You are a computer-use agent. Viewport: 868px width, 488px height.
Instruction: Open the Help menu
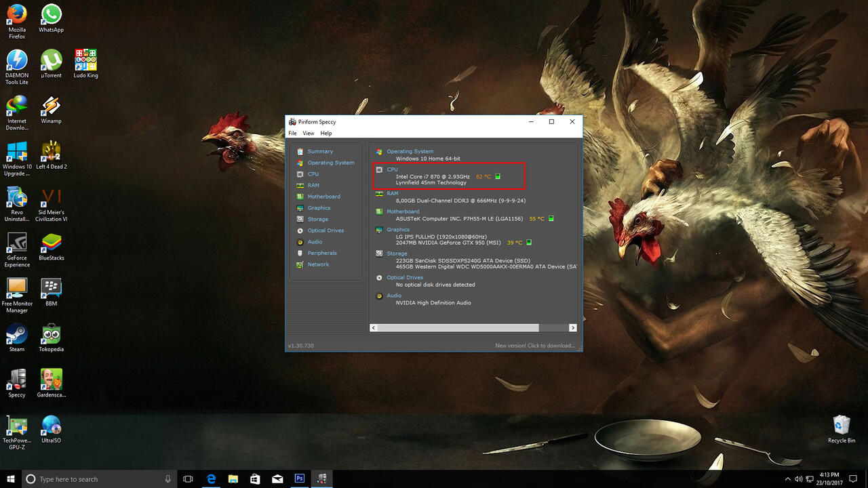pyautogui.click(x=326, y=134)
